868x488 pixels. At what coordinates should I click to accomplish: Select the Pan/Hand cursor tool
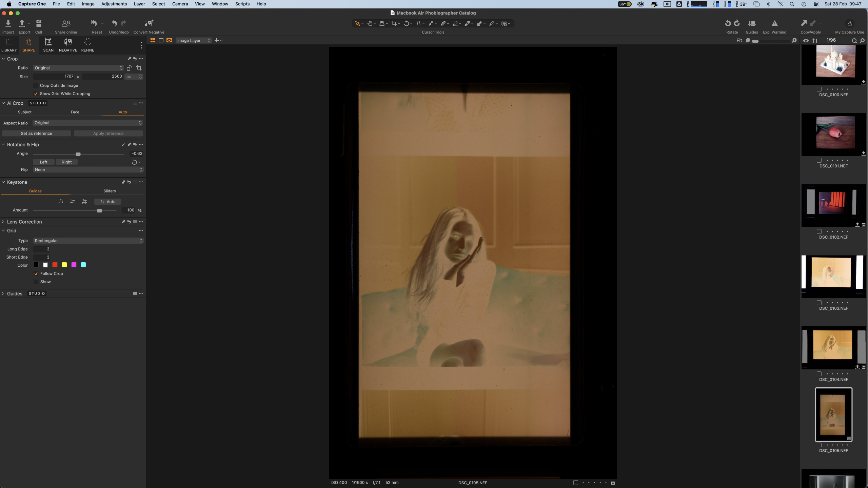click(370, 23)
